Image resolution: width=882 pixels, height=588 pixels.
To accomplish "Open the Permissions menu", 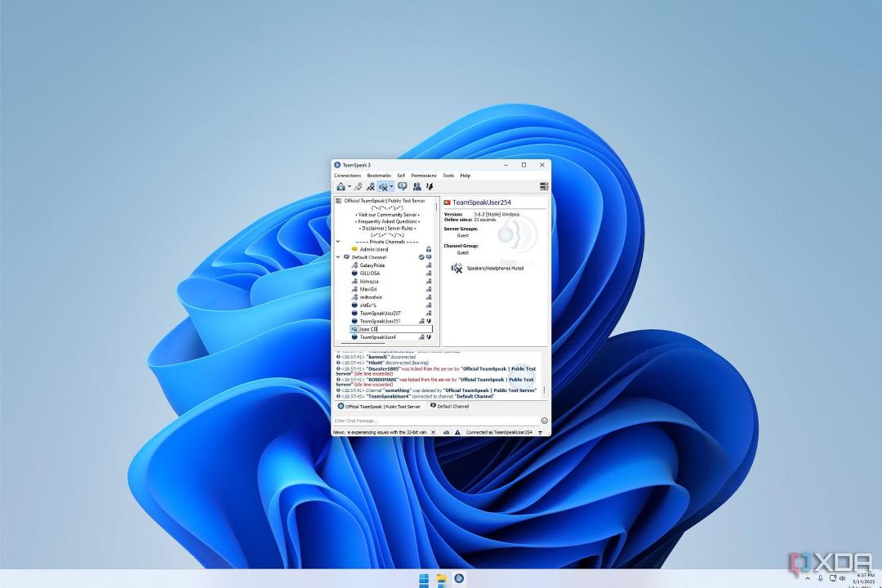I will point(424,176).
